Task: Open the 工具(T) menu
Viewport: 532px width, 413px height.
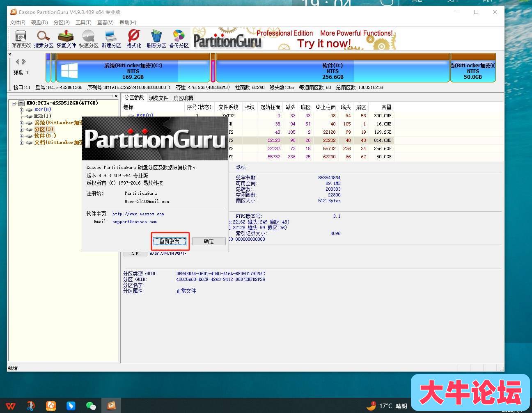Action: point(83,23)
